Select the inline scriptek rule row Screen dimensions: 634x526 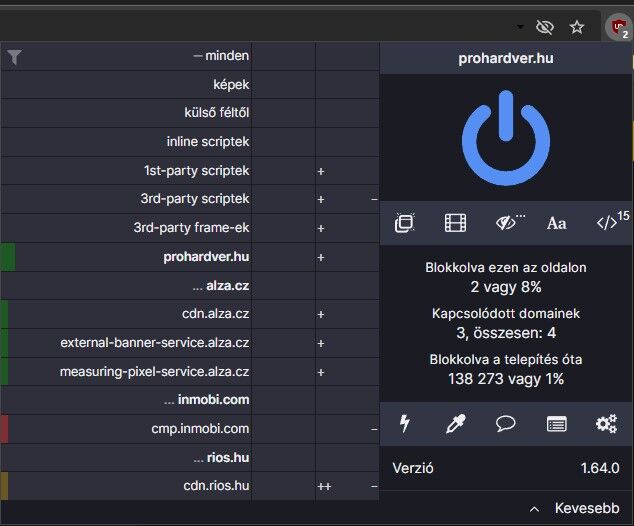(125, 142)
